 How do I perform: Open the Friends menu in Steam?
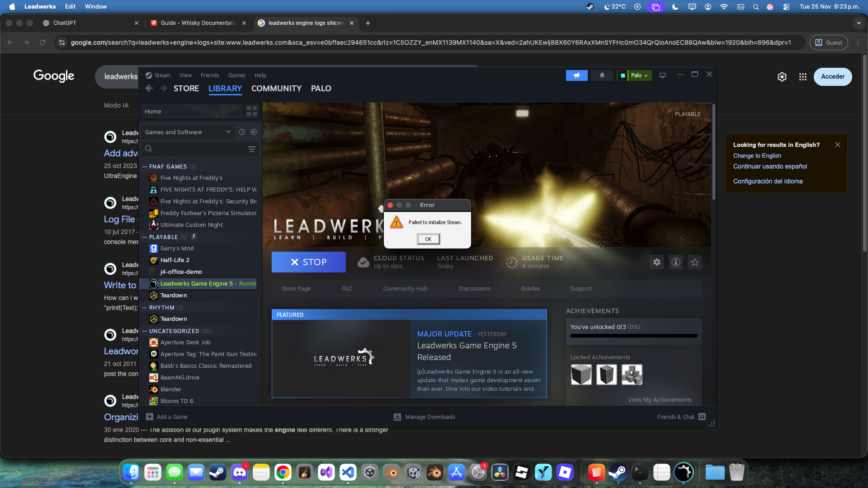coord(209,75)
